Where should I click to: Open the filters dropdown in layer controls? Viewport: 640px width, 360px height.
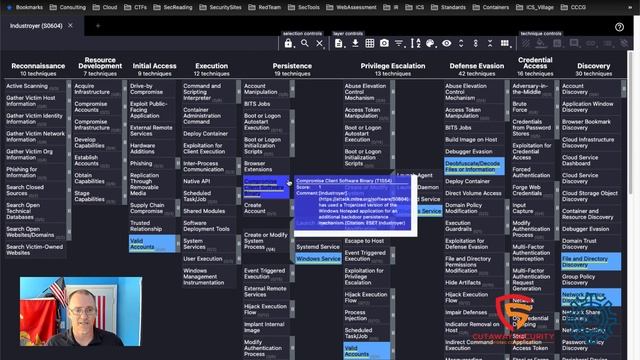[x=399, y=43]
